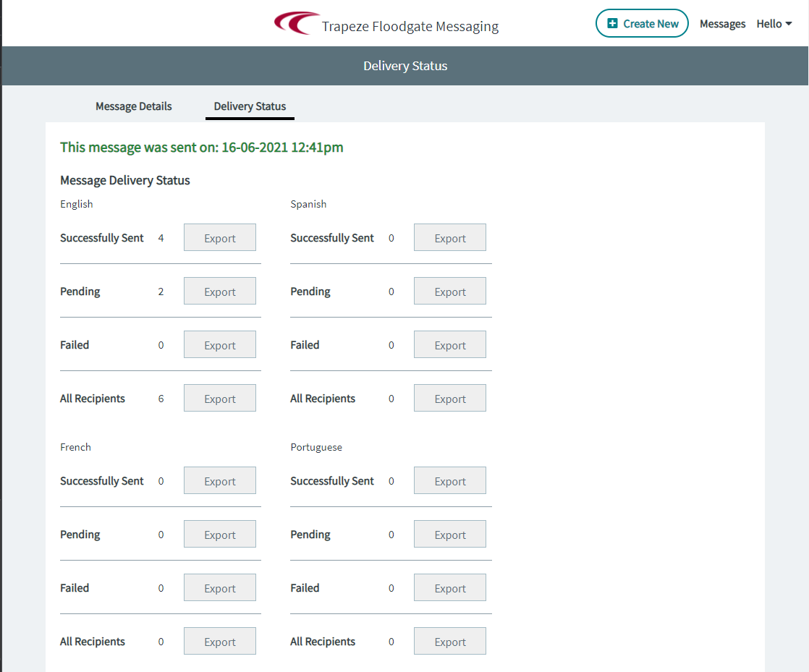Viewport: 809px width, 672px height.
Task: Export English Pending recipients
Action: pos(219,291)
